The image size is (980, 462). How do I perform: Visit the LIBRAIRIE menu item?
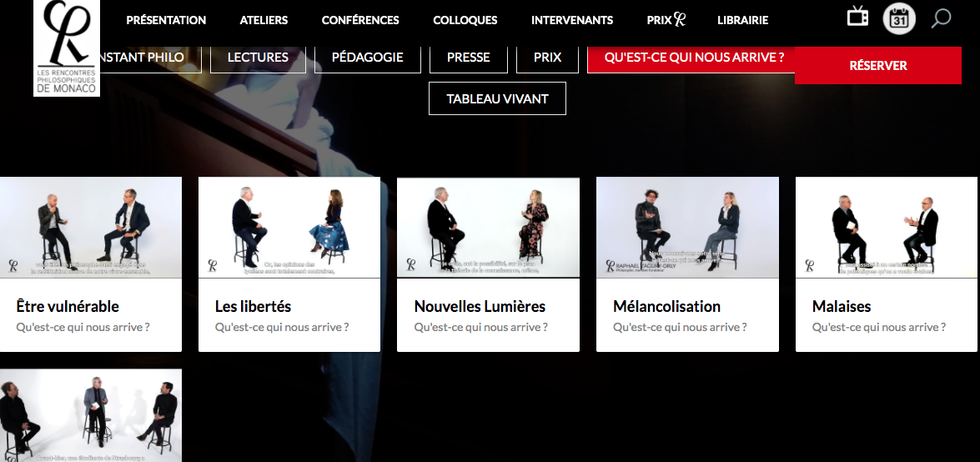pos(742,20)
